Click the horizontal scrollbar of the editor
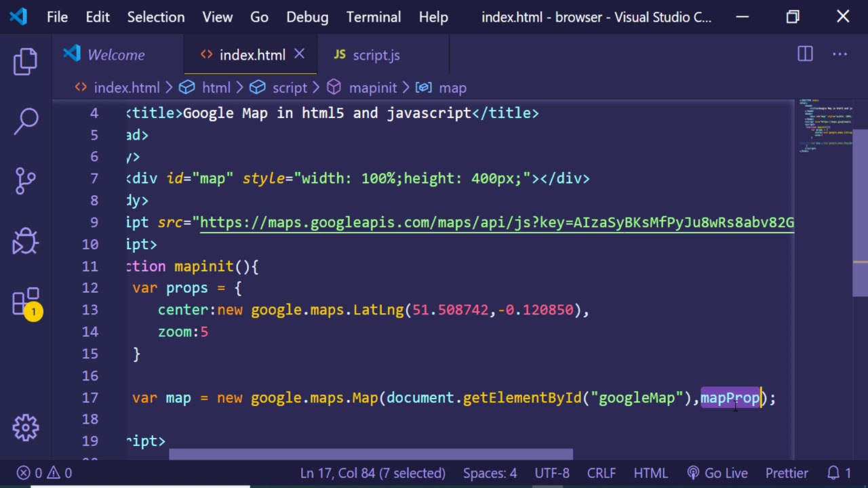 click(371, 454)
